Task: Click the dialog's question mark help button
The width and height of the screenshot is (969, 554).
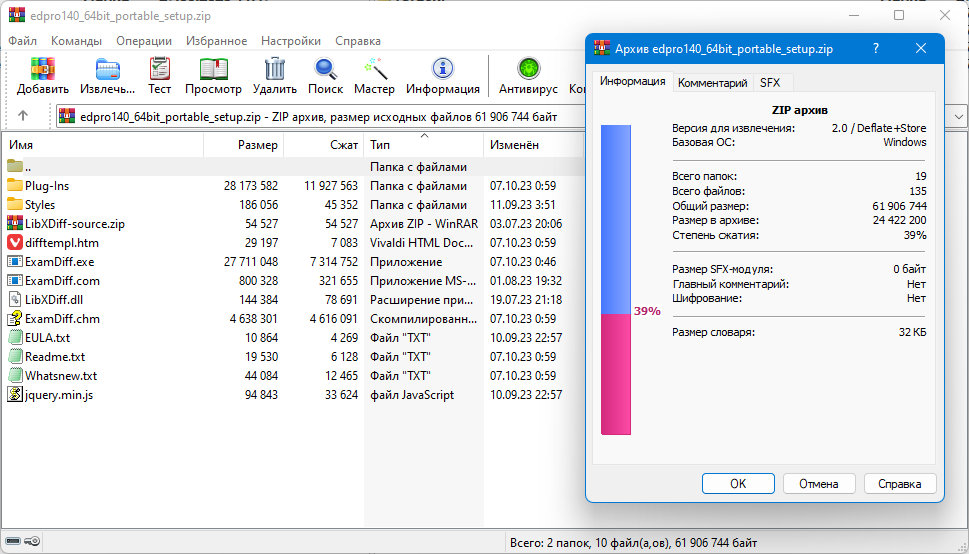Action: (x=876, y=48)
